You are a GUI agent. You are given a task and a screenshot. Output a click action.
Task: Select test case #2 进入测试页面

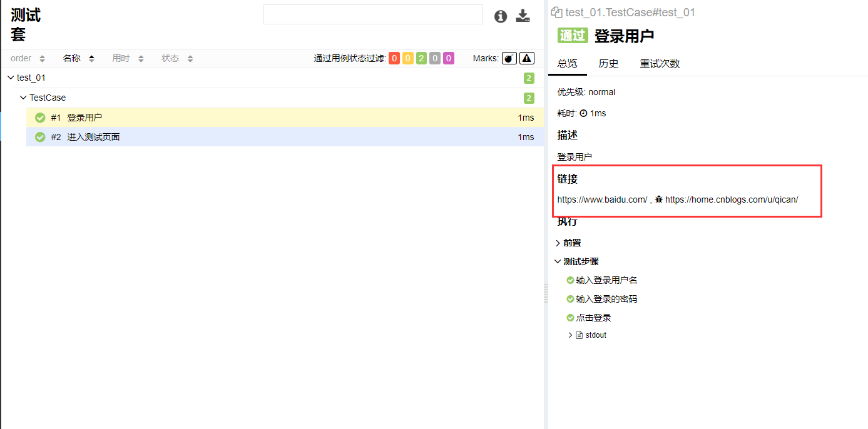285,137
